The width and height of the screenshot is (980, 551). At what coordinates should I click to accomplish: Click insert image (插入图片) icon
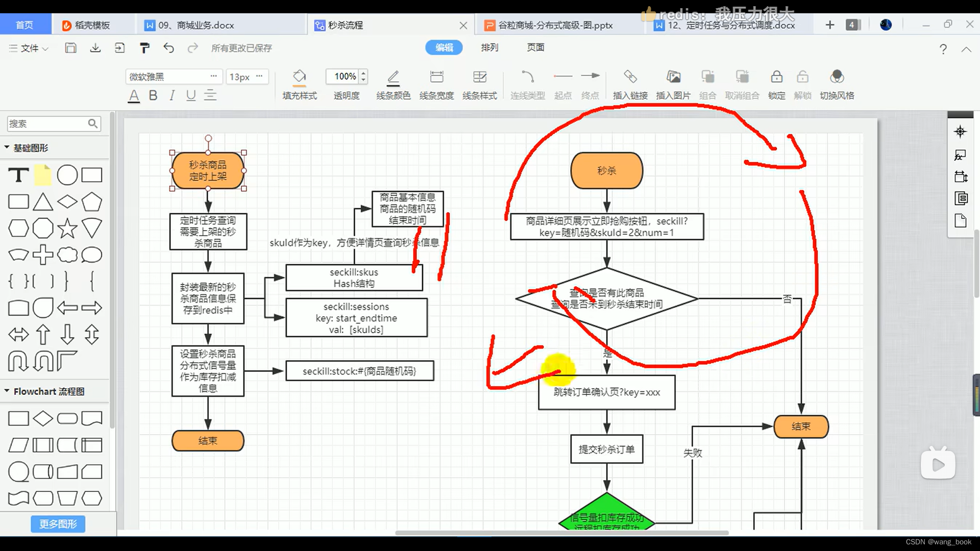pos(673,85)
